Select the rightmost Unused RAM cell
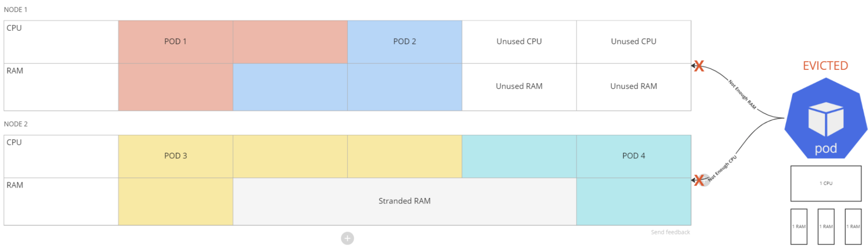Screen dimensions: 868x251 tap(634, 86)
